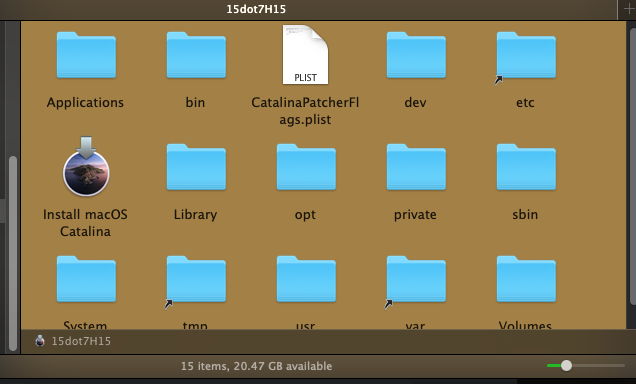
Task: Select the CatalinaPatcherFlags.plist file icon
Action: (x=305, y=55)
